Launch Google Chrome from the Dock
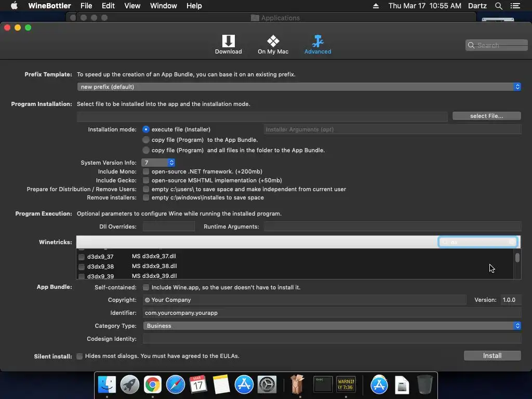Viewport: 532px width, 399px height. (x=153, y=384)
